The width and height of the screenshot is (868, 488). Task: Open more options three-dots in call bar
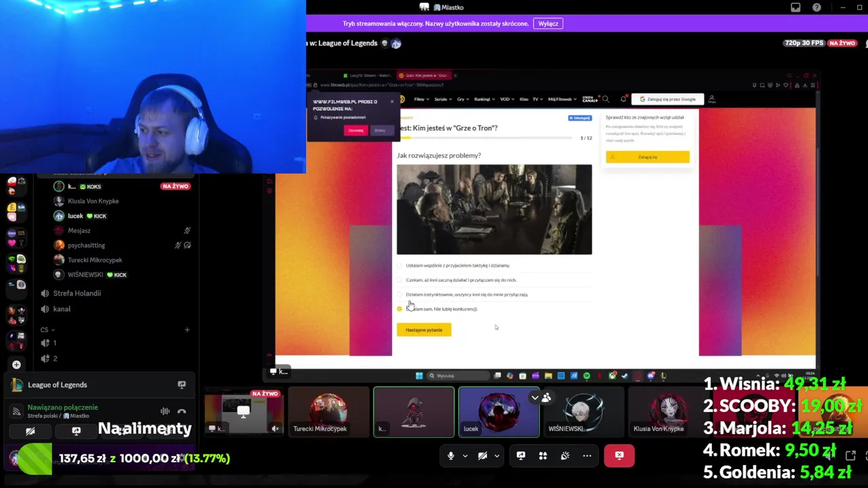pos(587,456)
